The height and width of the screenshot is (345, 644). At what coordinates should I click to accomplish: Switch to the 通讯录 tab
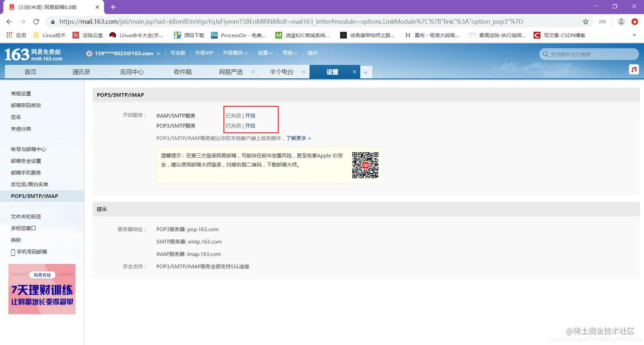click(81, 72)
